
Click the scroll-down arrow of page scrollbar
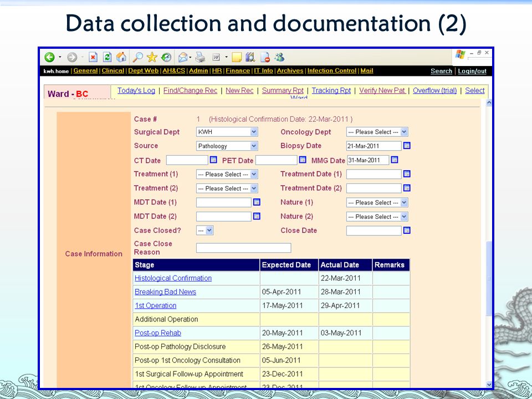(x=489, y=384)
